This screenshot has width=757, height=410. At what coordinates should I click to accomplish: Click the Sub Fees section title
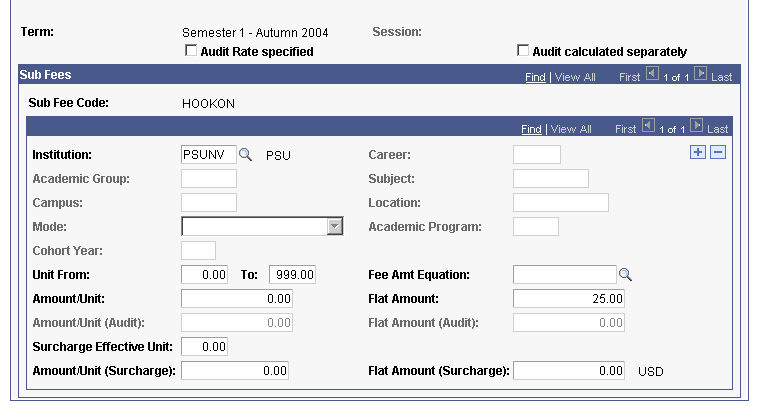click(45, 75)
